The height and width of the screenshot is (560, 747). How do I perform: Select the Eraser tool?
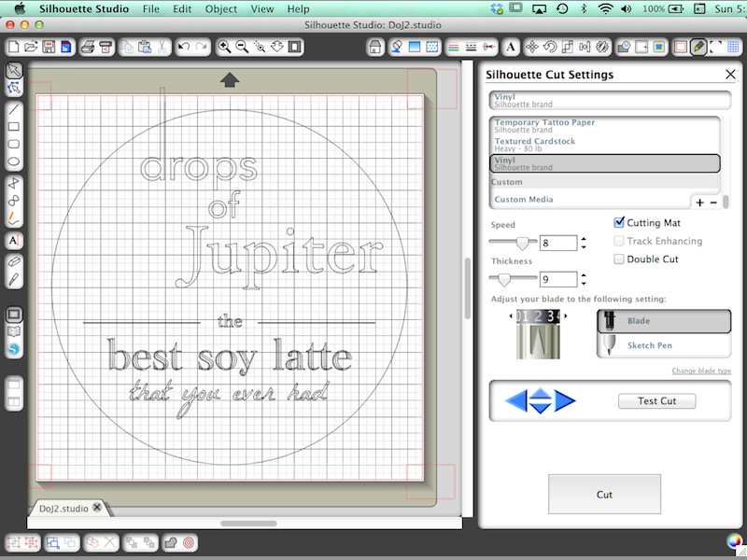14,262
